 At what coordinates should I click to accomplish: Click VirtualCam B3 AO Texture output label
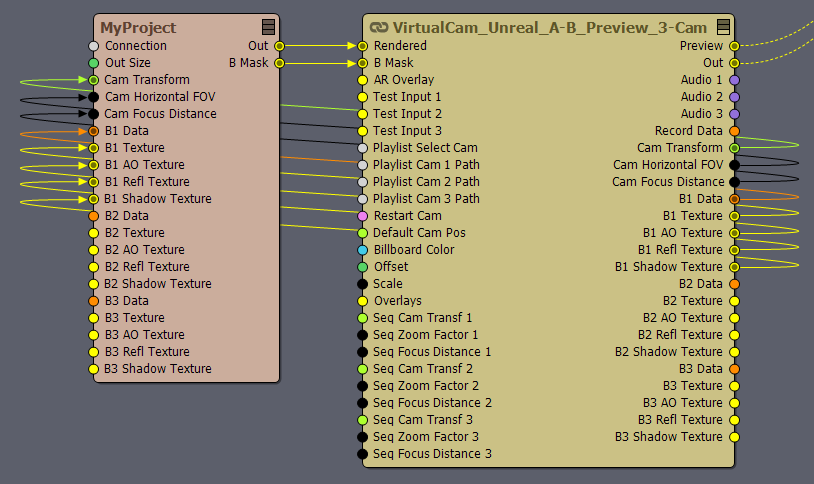(683, 403)
